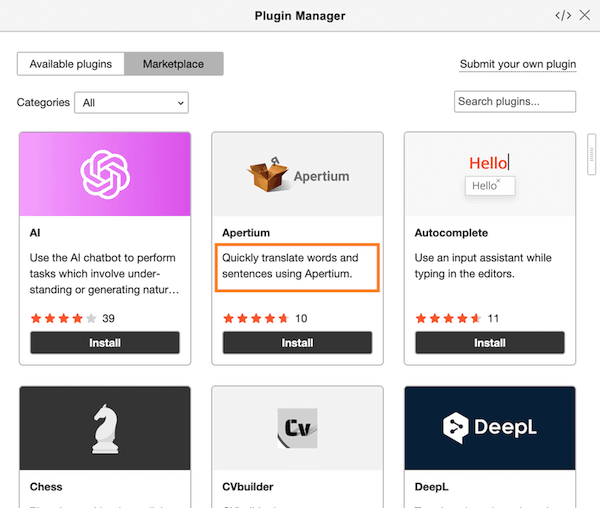This screenshot has height=508, width=600.
Task: Open Submit your own plugin link
Action: point(518,64)
